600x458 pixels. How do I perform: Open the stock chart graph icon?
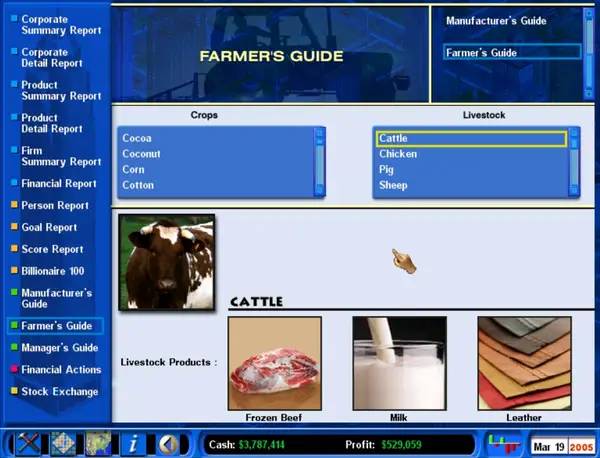coord(504,444)
